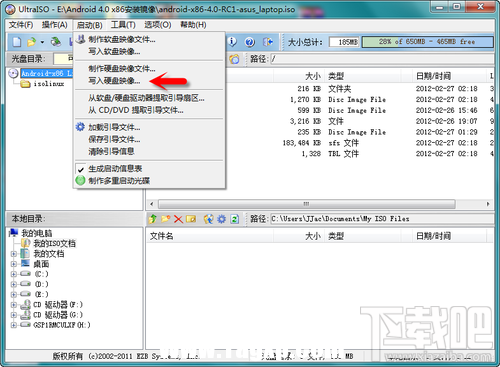Image resolution: width=500 pixels, height=367 pixels.
Task: Click the icon left of upper 路径 field
Action: click(234, 59)
